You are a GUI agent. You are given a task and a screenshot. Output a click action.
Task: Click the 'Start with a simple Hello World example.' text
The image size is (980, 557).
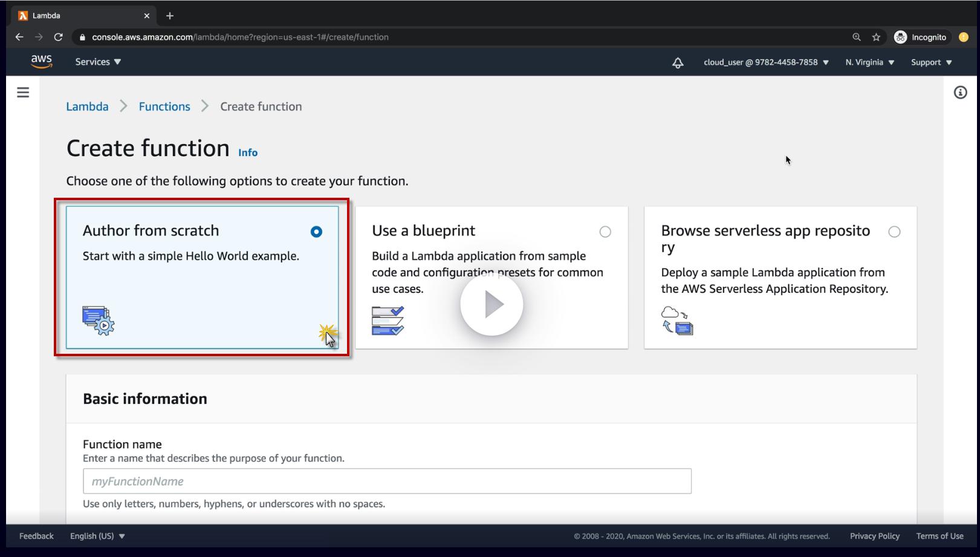click(191, 256)
